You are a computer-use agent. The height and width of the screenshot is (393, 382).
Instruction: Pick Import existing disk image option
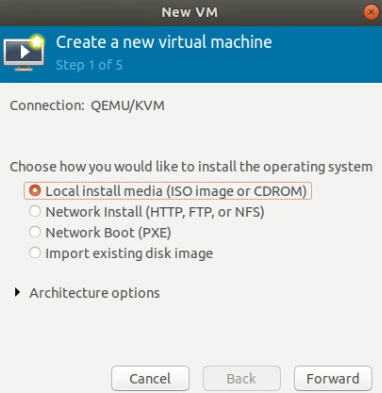(x=121, y=253)
